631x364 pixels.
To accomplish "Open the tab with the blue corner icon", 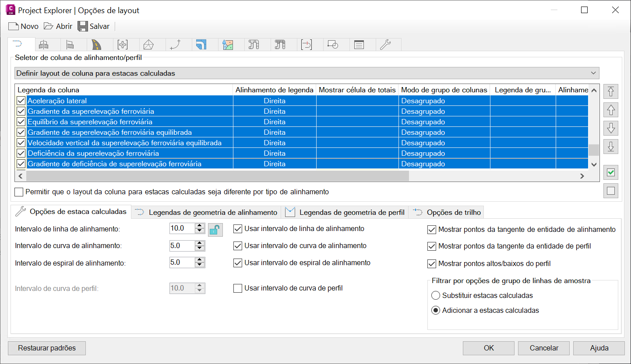I will (x=201, y=45).
